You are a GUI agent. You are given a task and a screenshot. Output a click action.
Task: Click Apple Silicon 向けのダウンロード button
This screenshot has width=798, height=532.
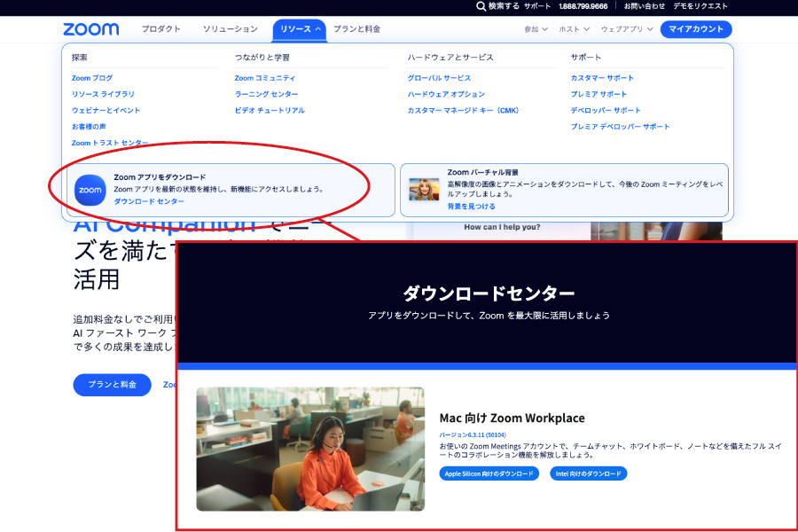(489, 473)
